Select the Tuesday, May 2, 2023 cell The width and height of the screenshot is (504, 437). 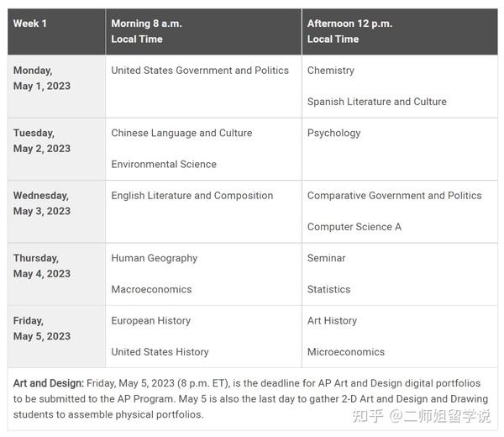pos(56,149)
